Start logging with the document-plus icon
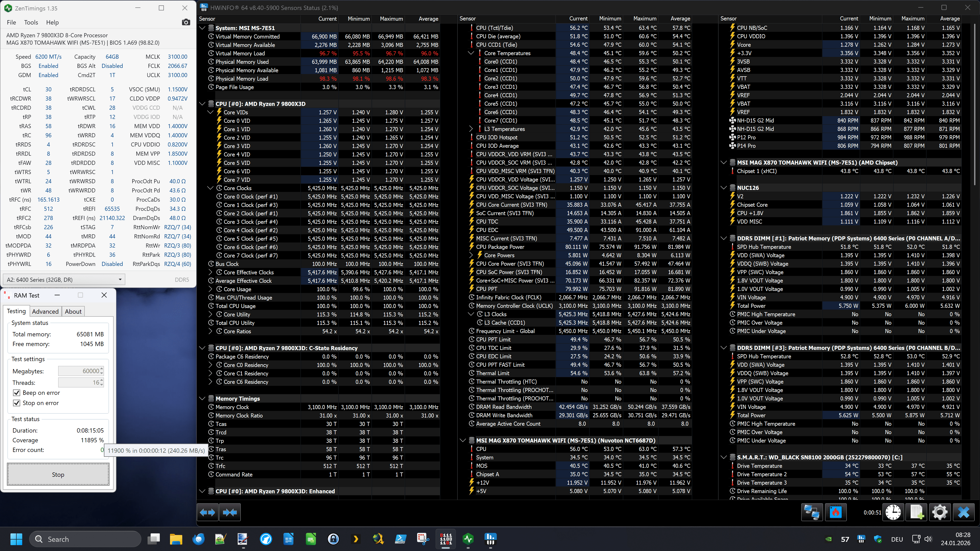 coord(916,513)
